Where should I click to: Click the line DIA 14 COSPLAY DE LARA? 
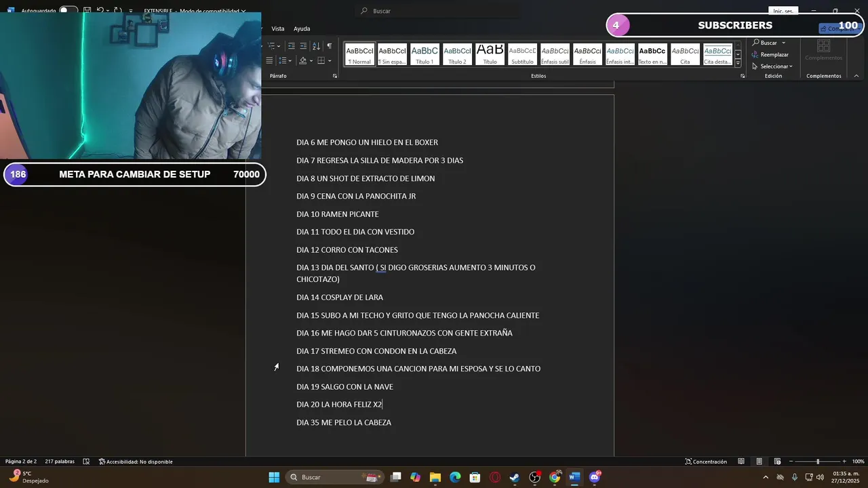tap(340, 298)
